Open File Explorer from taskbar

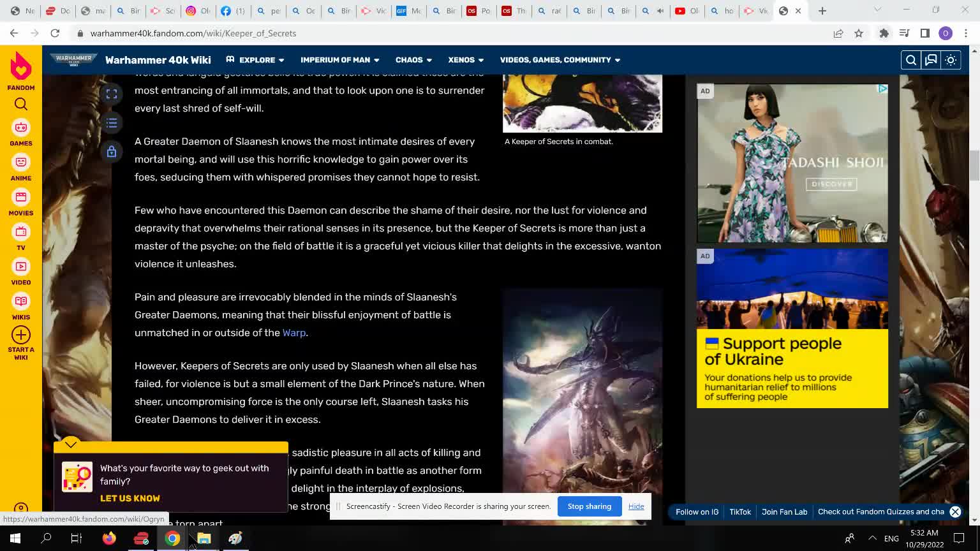[204, 539]
